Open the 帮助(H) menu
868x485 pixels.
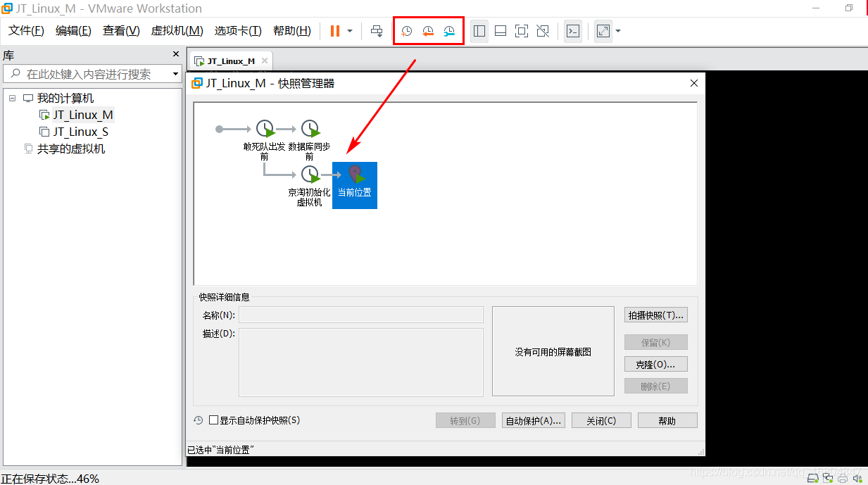tap(291, 31)
